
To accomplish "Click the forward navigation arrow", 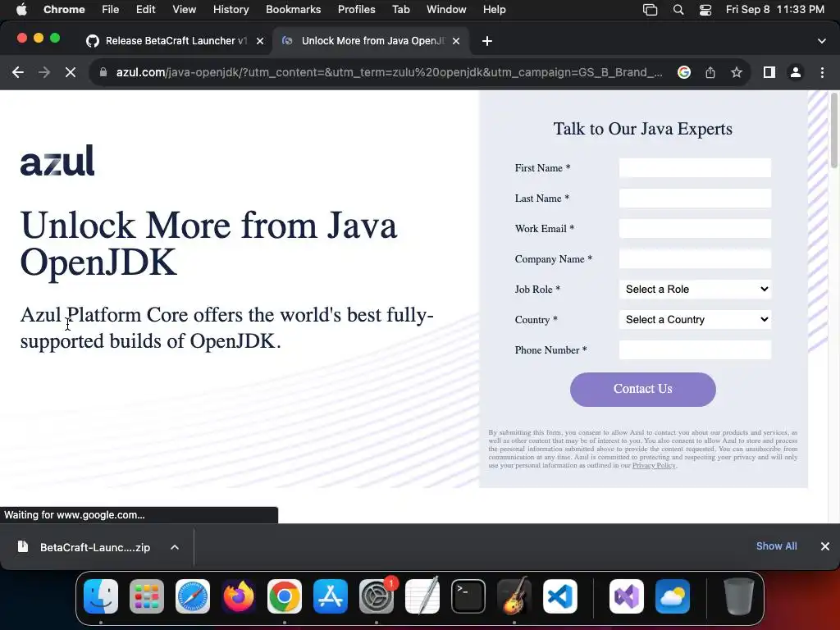I will pos(44,72).
